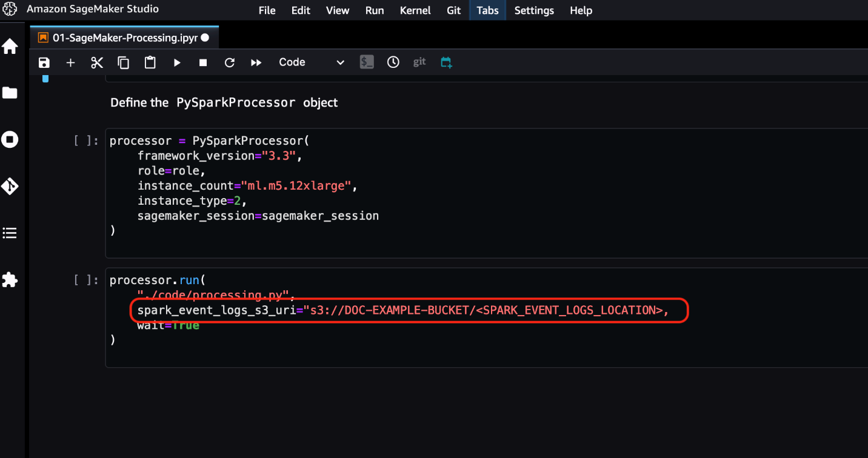Viewport: 868px width, 458px height.
Task: Open the File Browser folder icon
Action: click(x=10, y=93)
